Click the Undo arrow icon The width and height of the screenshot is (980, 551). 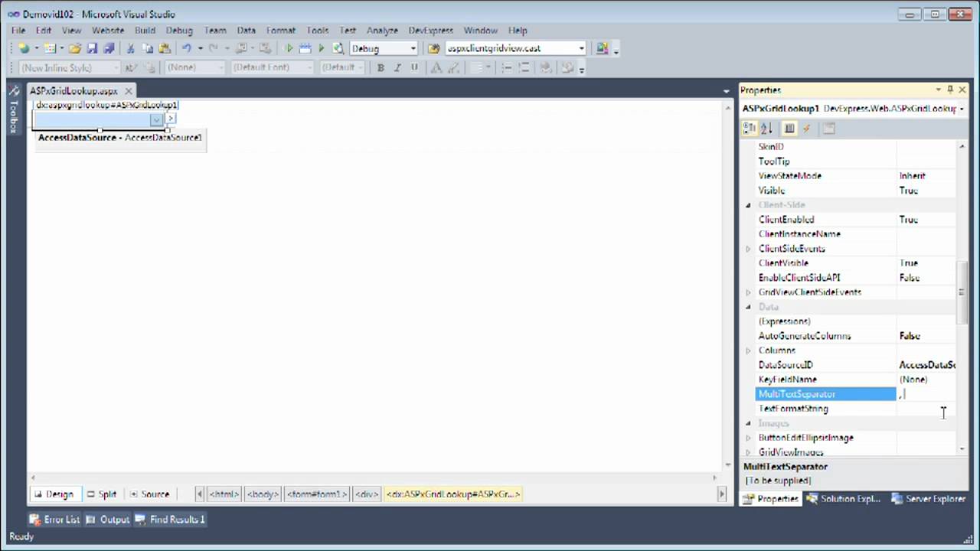point(186,48)
